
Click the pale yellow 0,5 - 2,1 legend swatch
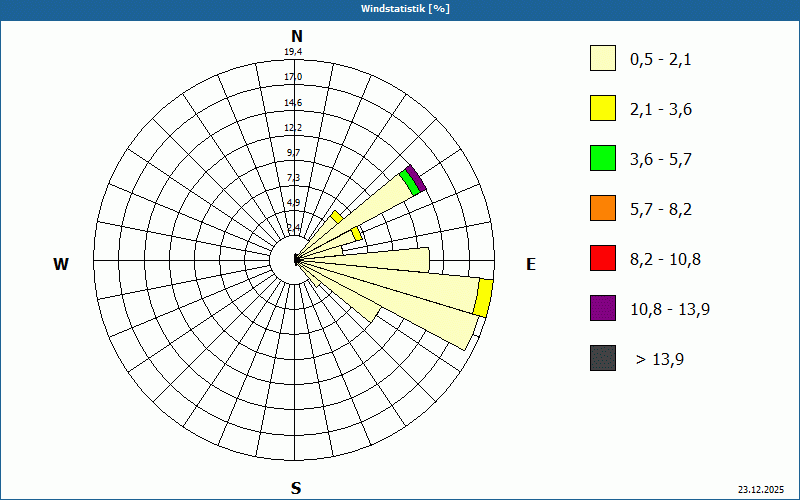point(603,58)
